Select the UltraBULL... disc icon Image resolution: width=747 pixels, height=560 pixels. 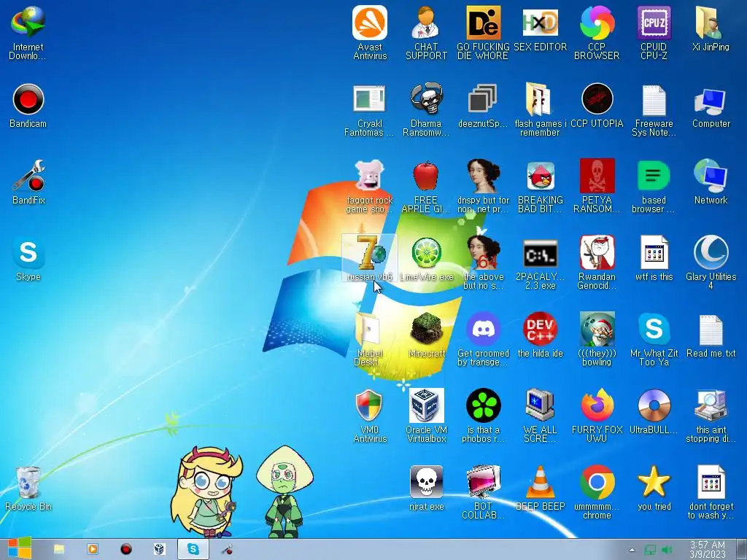tap(654, 413)
